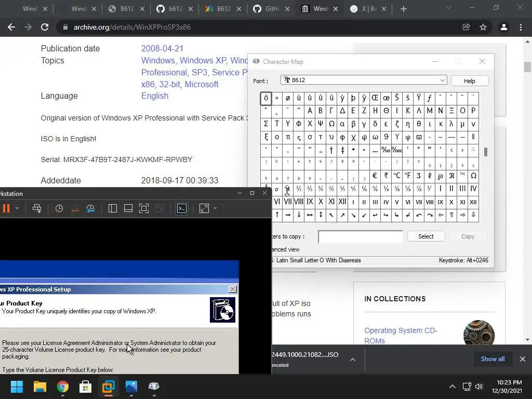The width and height of the screenshot is (532, 399).
Task: Click the archive.org page scrollbar thumb
Action: click(x=527, y=67)
